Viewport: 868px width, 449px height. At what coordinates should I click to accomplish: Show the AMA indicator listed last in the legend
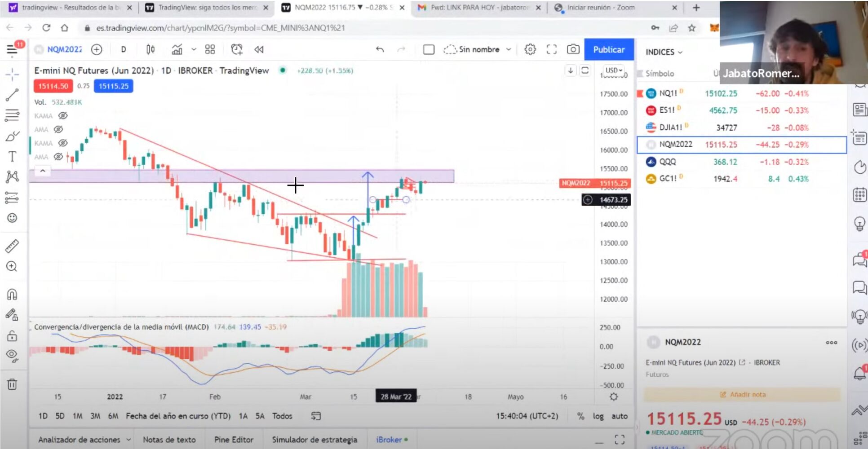(x=58, y=157)
